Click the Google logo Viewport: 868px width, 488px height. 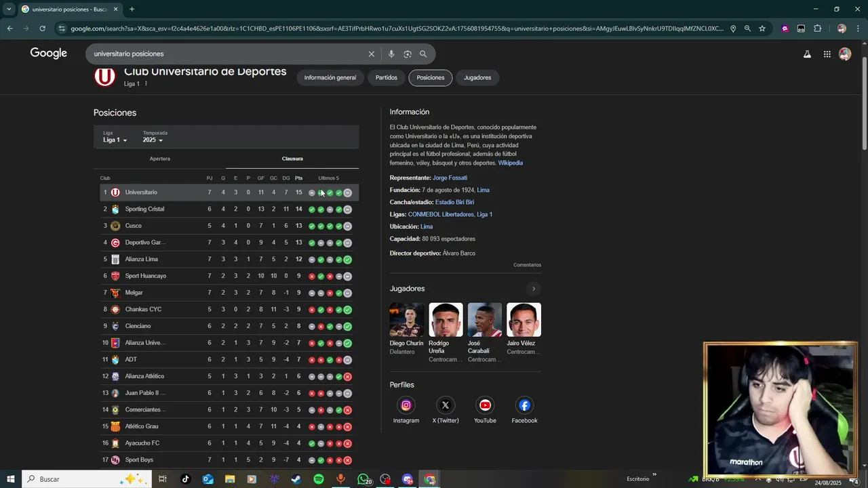coord(49,54)
